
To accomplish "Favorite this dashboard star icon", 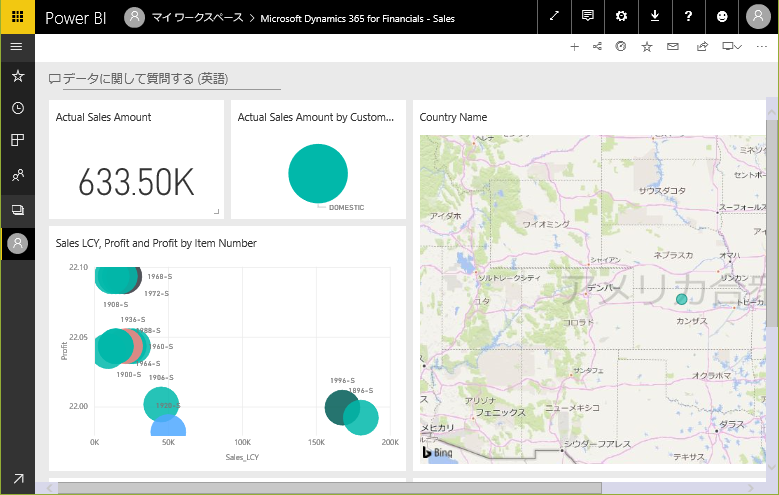I will (646, 47).
